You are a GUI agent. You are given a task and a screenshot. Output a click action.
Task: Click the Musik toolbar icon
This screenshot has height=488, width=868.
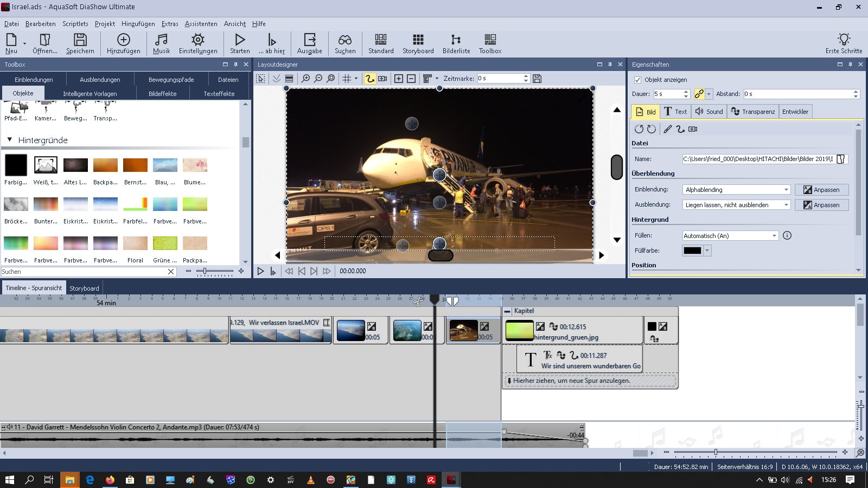click(x=161, y=40)
